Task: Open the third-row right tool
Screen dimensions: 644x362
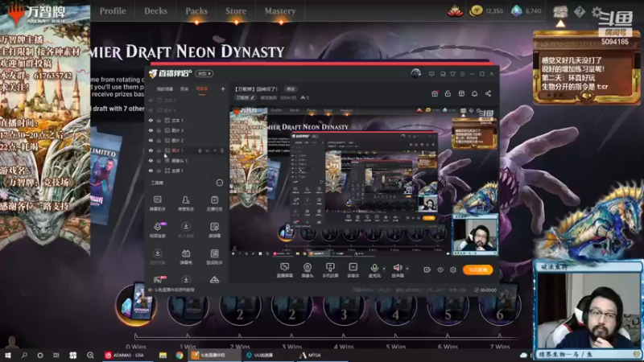Action: [214, 257]
